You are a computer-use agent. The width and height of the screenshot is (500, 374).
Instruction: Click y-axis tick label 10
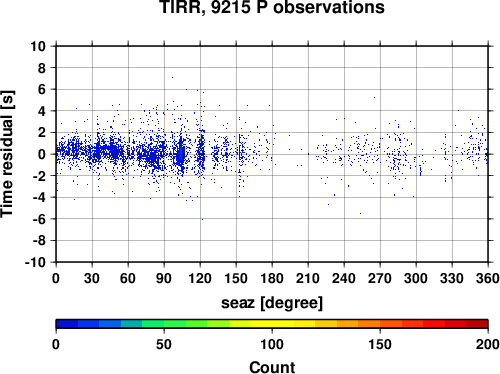38,46
